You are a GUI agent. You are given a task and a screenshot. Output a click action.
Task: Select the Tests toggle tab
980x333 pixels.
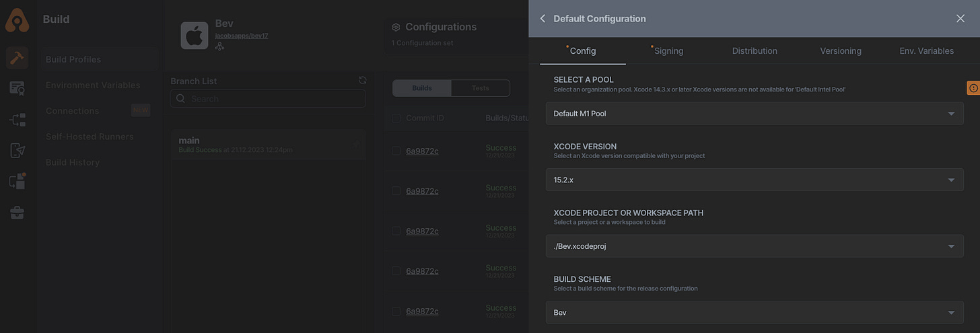481,88
